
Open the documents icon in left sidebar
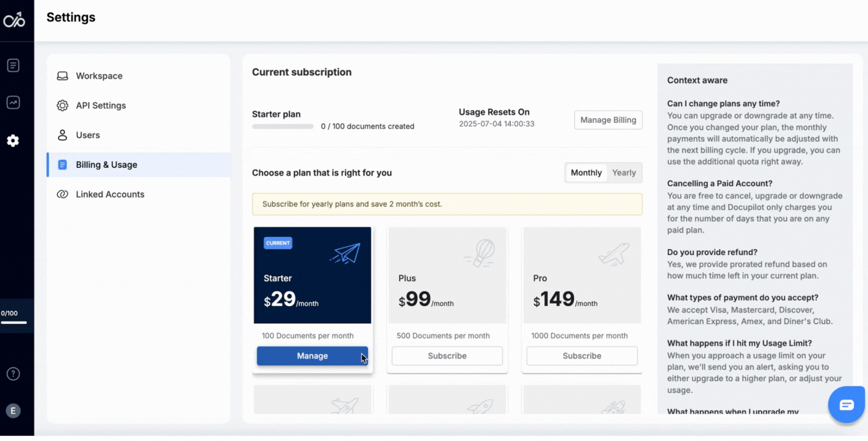(x=13, y=65)
